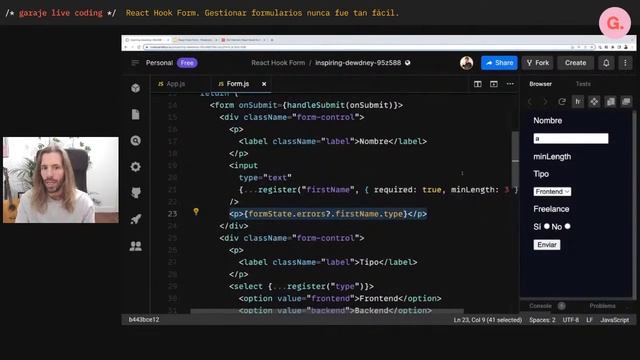Open the Problems panel

[602, 306]
